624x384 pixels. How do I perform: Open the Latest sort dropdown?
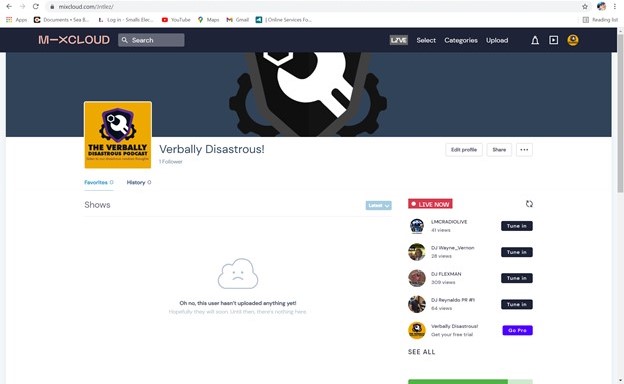tap(378, 205)
